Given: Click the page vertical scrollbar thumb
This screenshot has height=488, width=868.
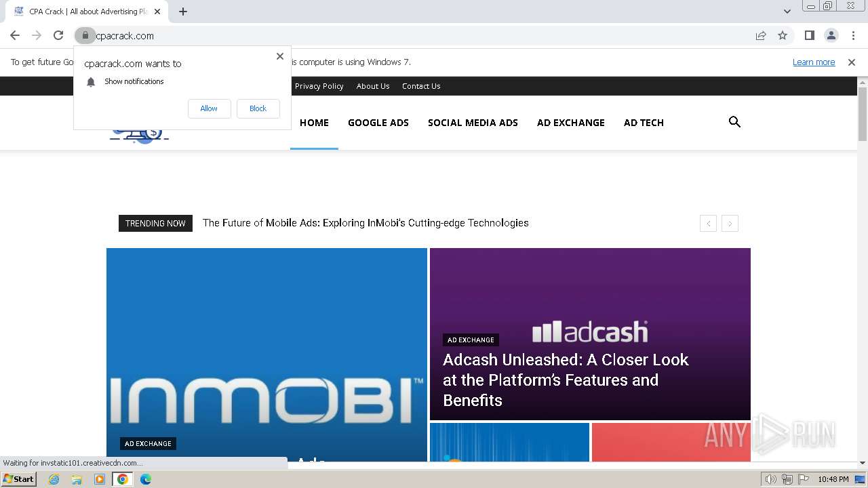Looking at the screenshot, I should coord(863,114).
